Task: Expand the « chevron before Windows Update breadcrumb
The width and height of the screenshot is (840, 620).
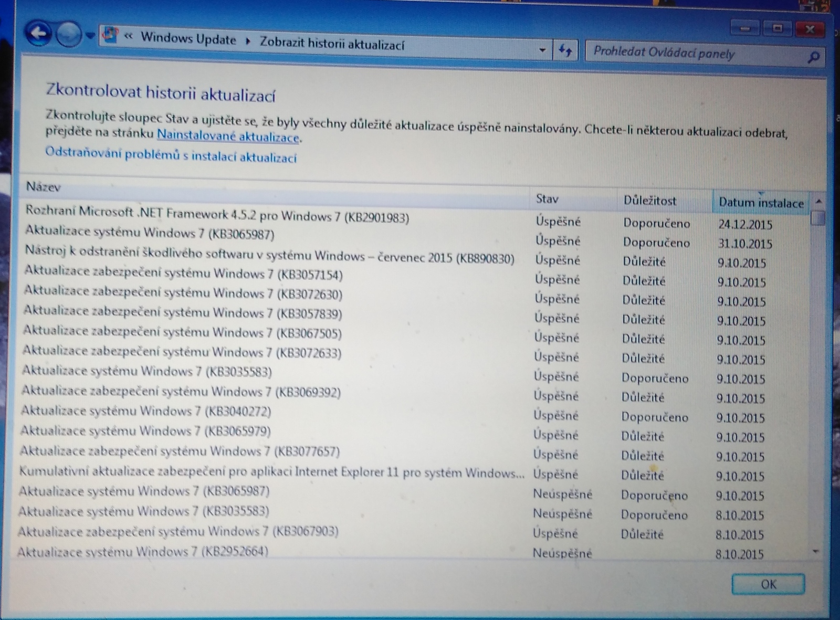Action: [x=129, y=36]
